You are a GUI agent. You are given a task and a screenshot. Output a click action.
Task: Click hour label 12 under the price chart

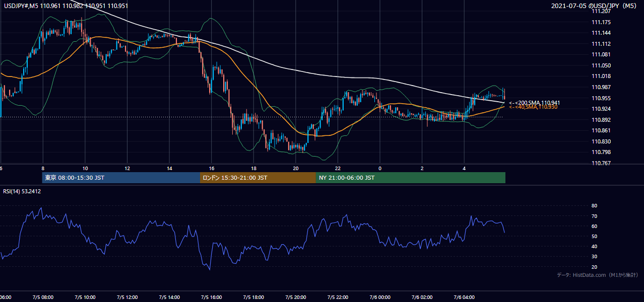click(127, 168)
